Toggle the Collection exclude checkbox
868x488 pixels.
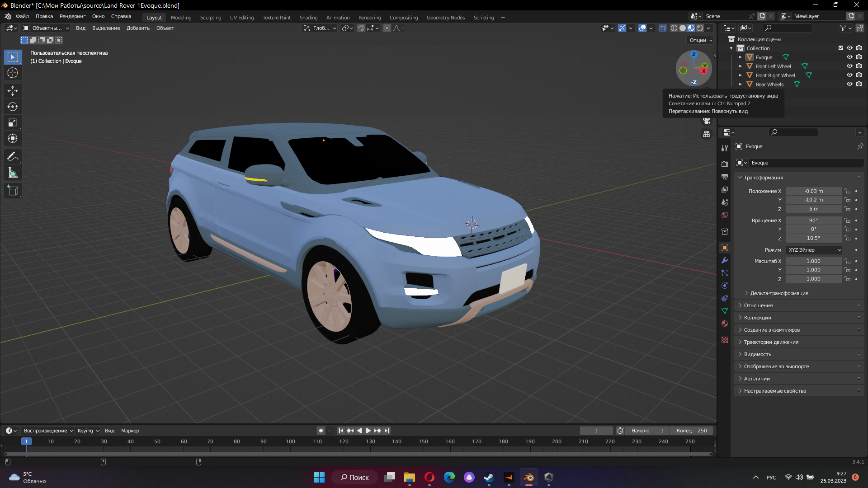click(x=841, y=48)
